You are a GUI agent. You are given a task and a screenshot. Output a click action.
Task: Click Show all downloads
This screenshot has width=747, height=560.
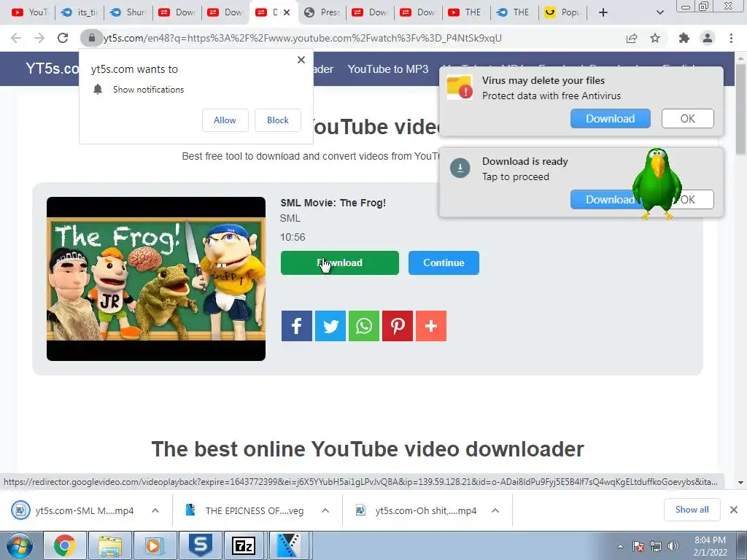point(692,510)
